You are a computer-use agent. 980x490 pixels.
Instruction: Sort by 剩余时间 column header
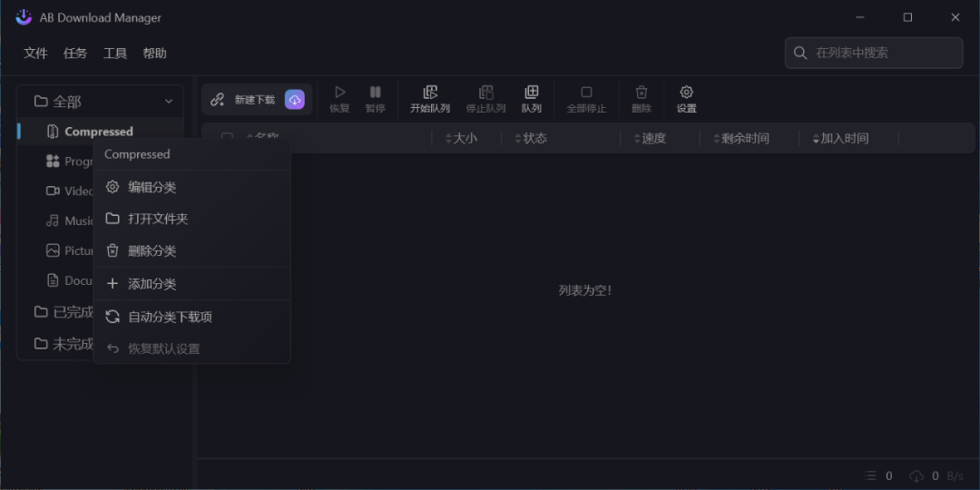click(741, 138)
